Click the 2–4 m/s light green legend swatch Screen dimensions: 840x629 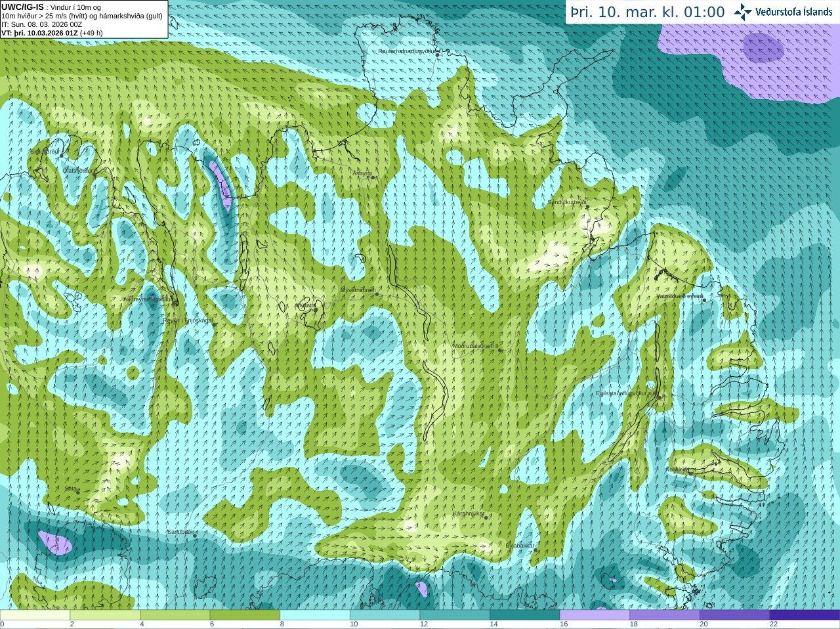105,615
